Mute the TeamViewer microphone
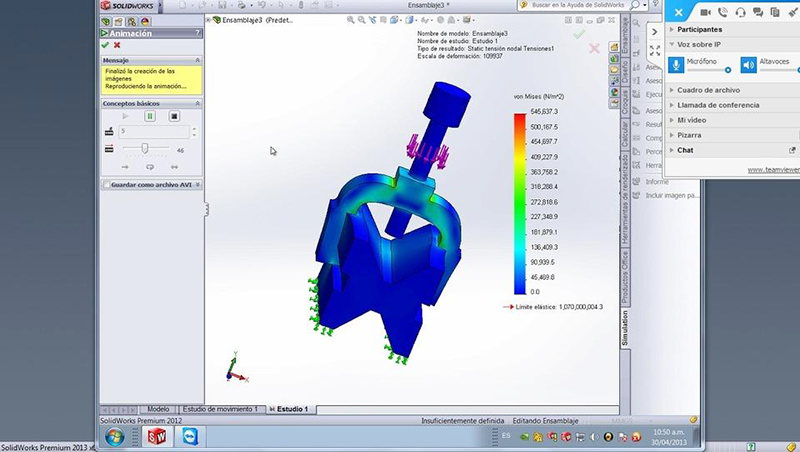 (677, 65)
